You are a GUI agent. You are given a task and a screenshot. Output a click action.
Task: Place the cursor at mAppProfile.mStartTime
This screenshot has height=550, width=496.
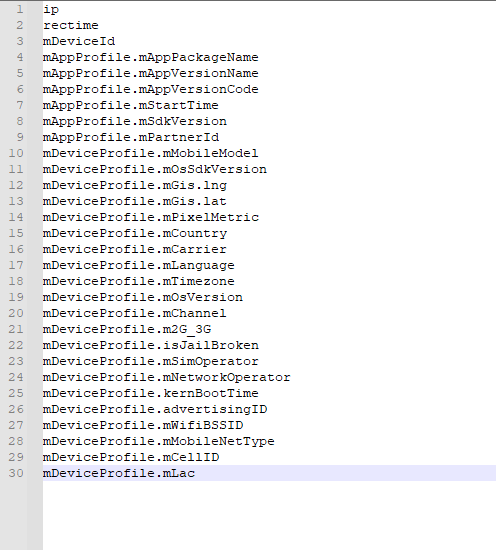[130, 105]
